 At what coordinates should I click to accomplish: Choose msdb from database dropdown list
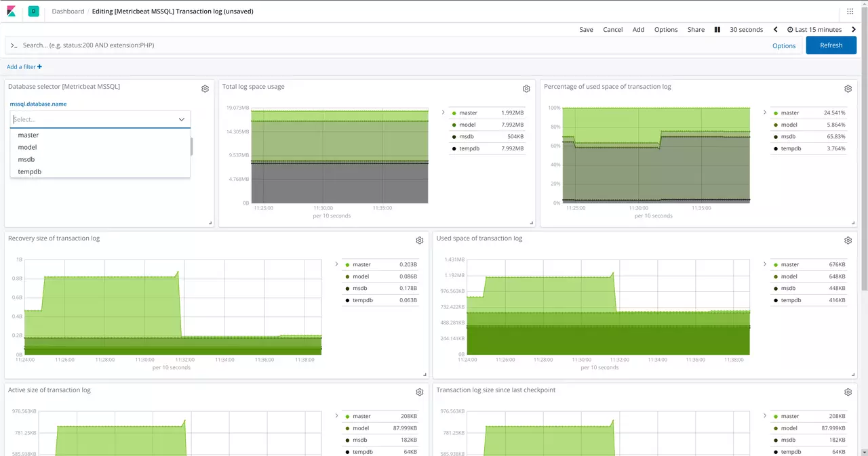26,160
